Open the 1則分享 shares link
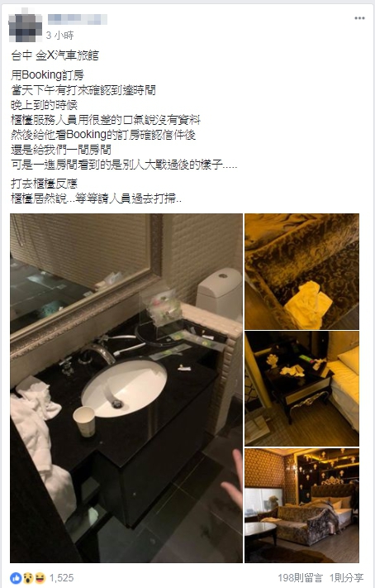This screenshot has width=375, height=588. click(347, 578)
